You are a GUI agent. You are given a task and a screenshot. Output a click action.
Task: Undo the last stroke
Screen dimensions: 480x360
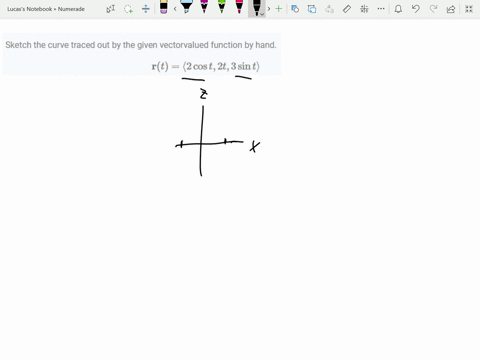coord(416,9)
